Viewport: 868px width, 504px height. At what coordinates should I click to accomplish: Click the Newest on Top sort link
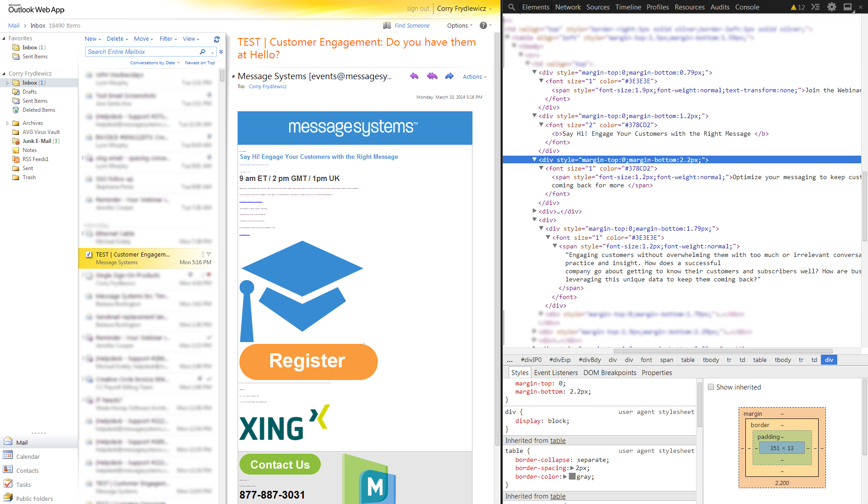click(200, 63)
